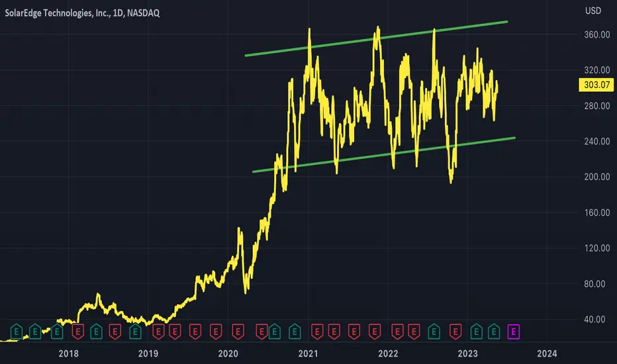Select red E marker just after 2018 label
The image size is (617, 364).
tap(78, 332)
